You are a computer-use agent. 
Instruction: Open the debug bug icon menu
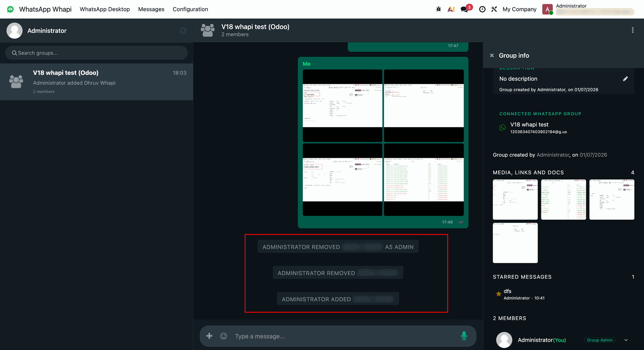[x=438, y=9]
